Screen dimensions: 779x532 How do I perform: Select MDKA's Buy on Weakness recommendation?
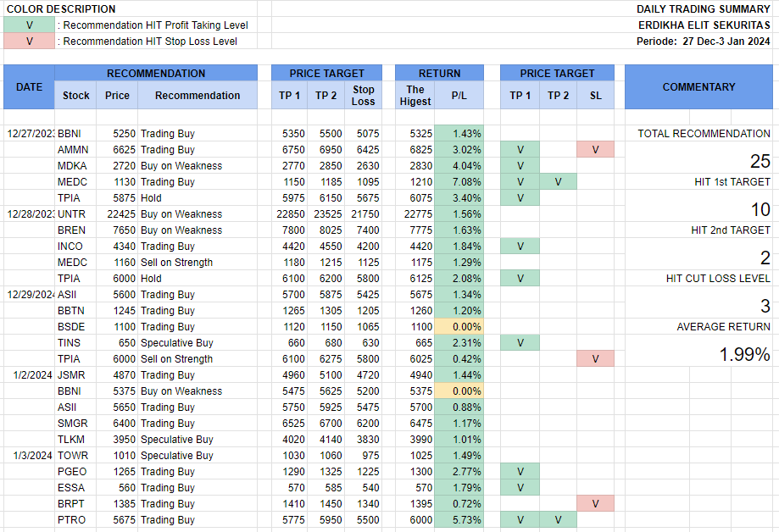[181, 166]
